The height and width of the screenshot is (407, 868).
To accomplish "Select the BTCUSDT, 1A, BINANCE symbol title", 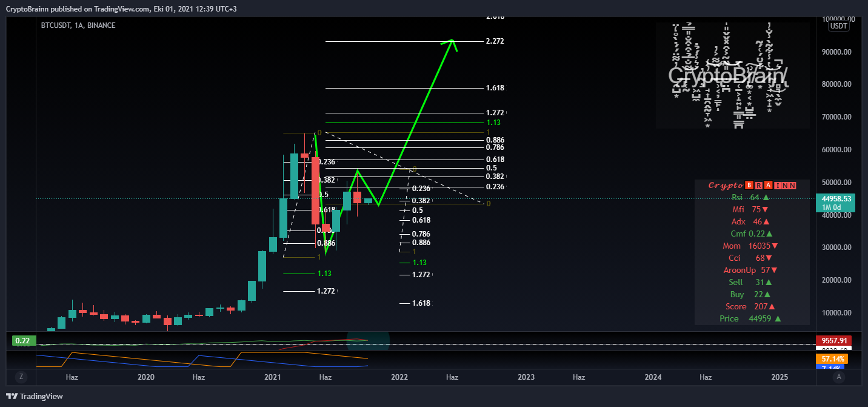I will pyautogui.click(x=77, y=25).
